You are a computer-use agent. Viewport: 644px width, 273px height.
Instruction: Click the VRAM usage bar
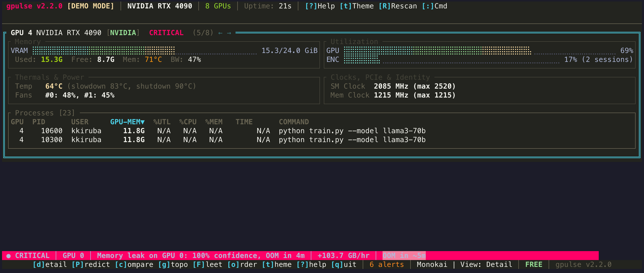pyautogui.click(x=145, y=50)
